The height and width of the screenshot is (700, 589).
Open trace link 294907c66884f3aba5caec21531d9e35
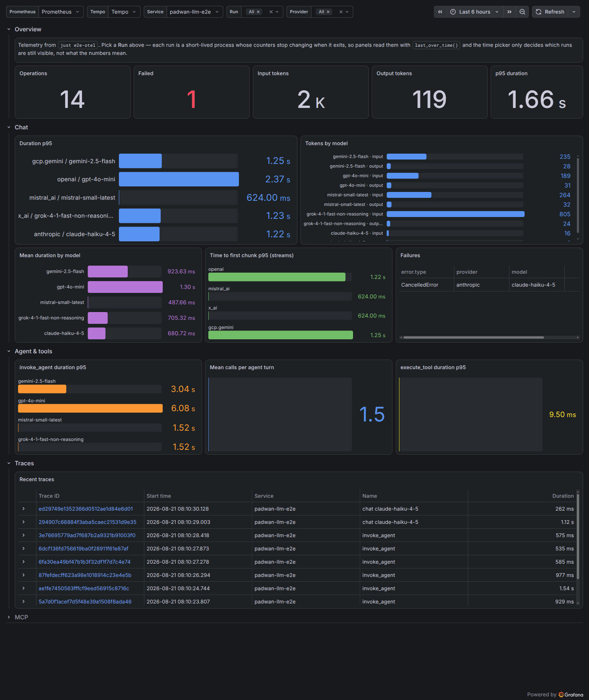point(88,522)
